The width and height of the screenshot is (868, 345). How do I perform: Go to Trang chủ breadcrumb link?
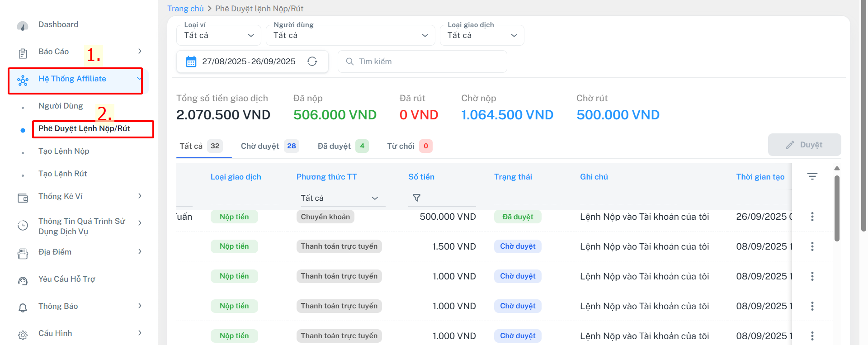(185, 9)
